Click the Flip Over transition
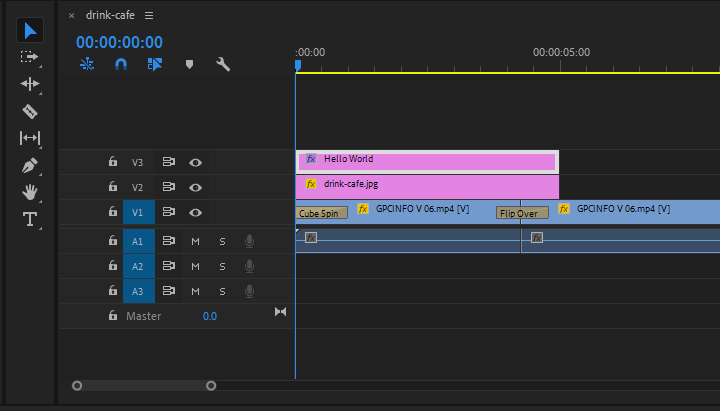Image resolution: width=720 pixels, height=411 pixels. (x=522, y=213)
